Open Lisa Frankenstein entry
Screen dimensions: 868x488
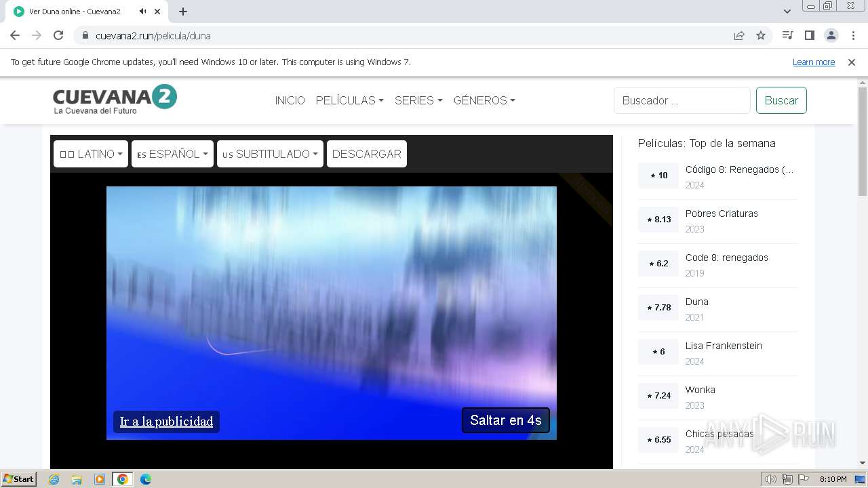click(x=724, y=346)
